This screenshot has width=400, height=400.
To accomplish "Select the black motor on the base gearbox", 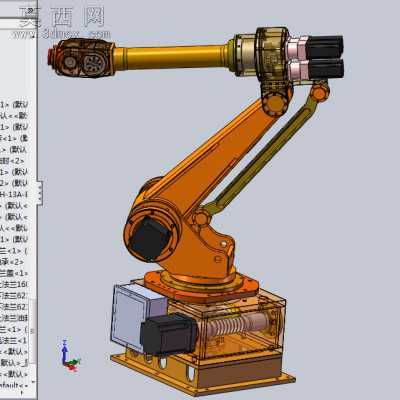I will click(x=168, y=334).
